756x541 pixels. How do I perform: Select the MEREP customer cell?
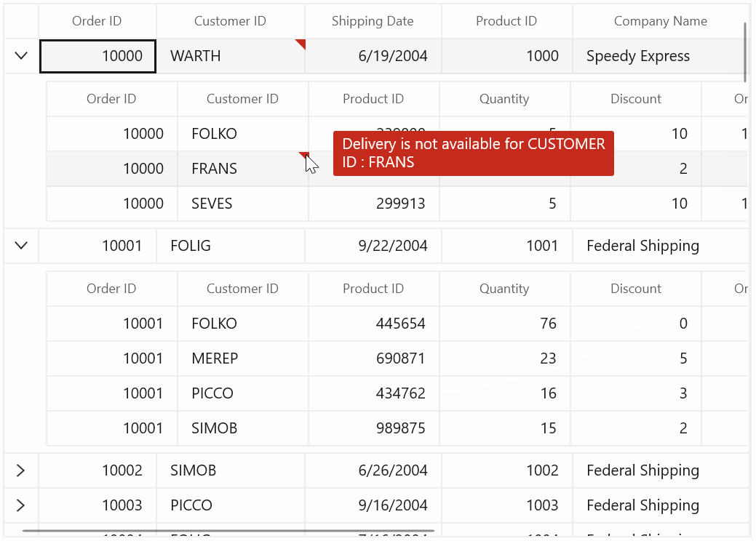242,358
